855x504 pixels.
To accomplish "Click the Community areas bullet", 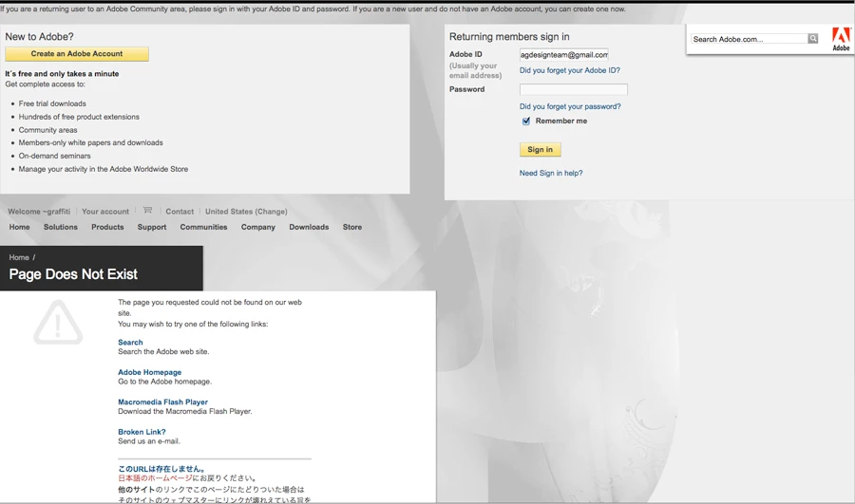I will 48,130.
